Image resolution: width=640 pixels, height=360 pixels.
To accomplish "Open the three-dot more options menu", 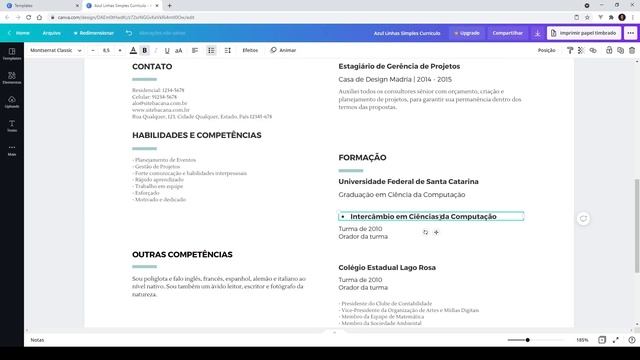I will (x=631, y=33).
